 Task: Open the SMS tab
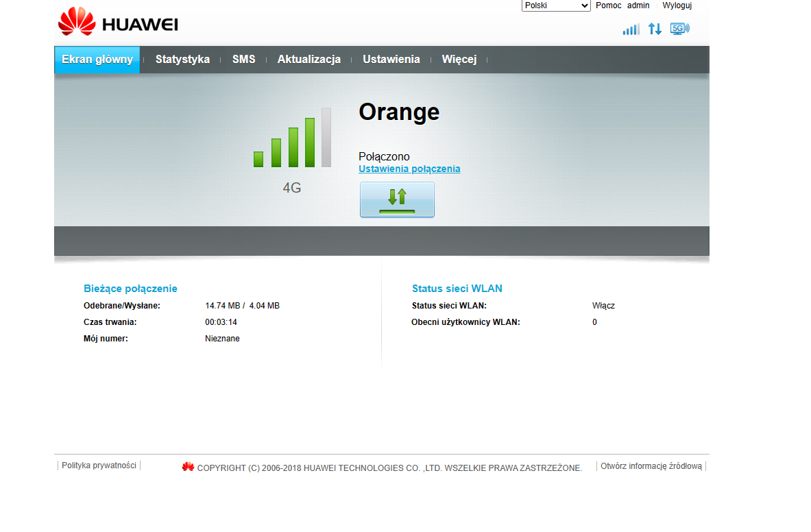(x=244, y=59)
